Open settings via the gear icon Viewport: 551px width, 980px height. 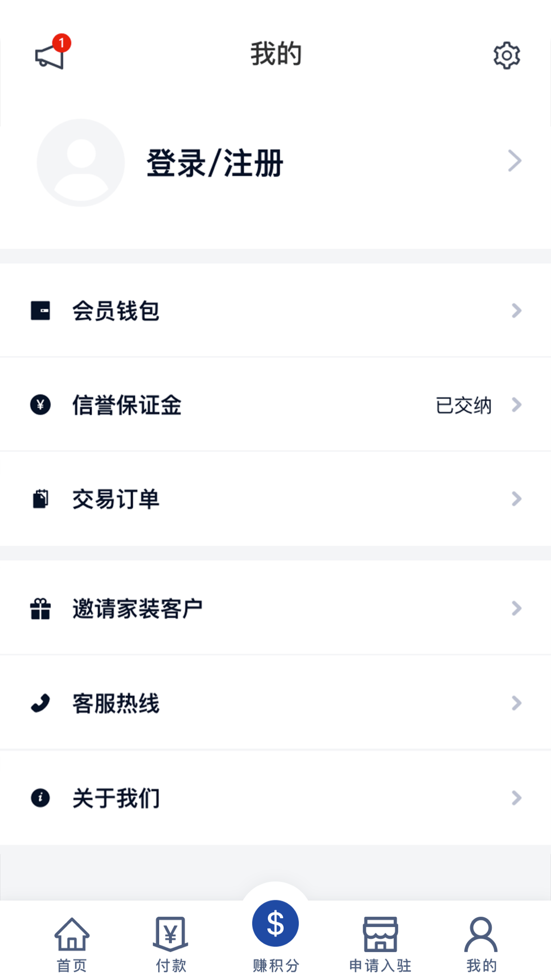(506, 56)
